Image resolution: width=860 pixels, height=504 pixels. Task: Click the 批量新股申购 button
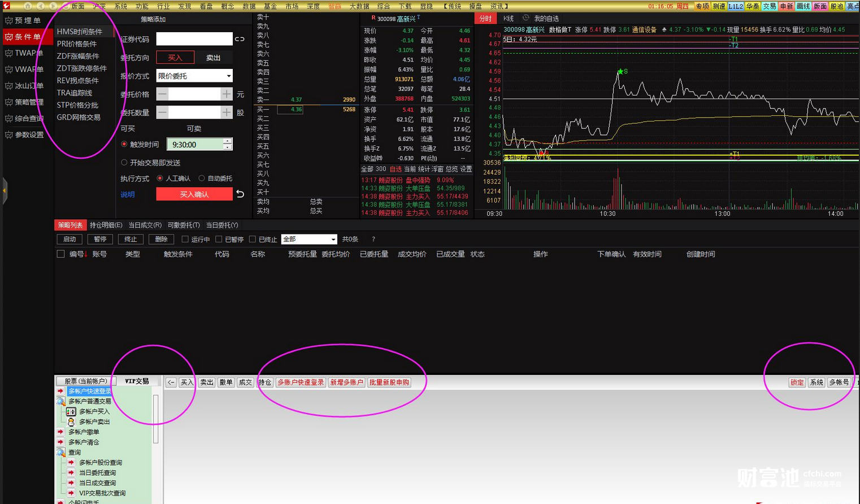pos(389,383)
